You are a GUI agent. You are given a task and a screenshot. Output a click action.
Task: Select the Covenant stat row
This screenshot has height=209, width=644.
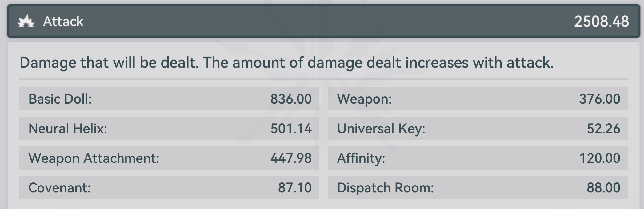click(x=169, y=187)
